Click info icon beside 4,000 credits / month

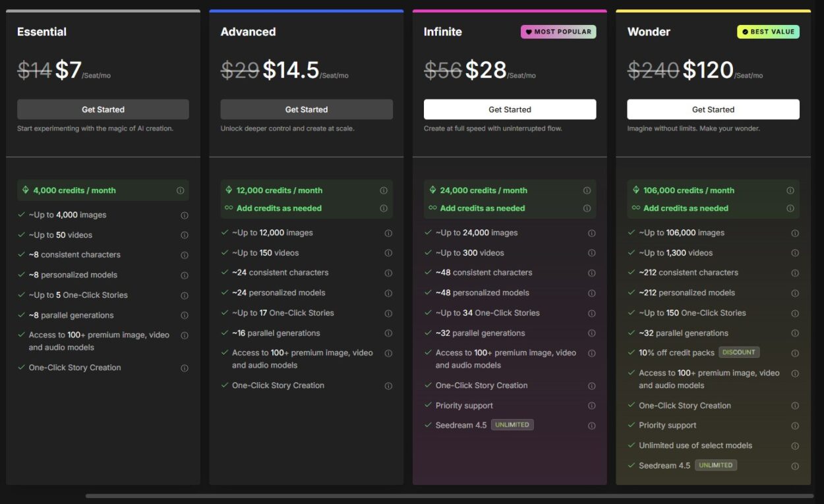point(180,190)
